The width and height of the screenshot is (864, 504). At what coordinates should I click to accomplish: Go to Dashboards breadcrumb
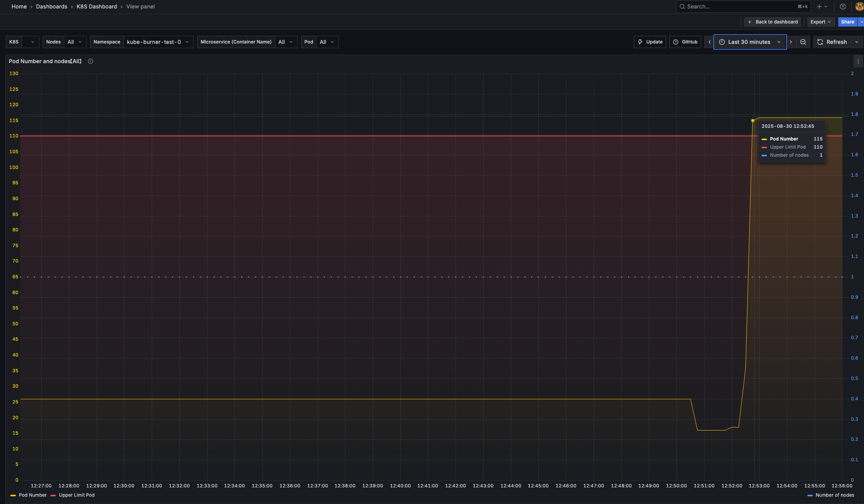tap(52, 7)
